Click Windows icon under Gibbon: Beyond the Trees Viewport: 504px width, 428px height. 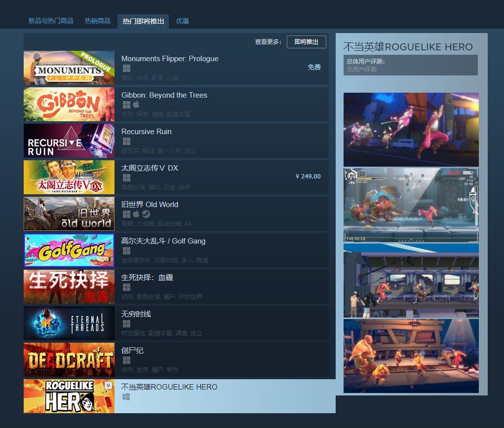(127, 105)
